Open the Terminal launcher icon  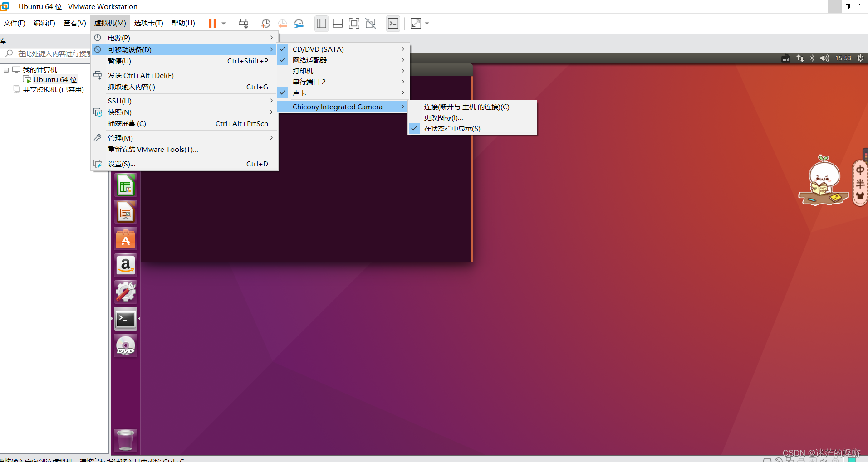[x=126, y=319]
